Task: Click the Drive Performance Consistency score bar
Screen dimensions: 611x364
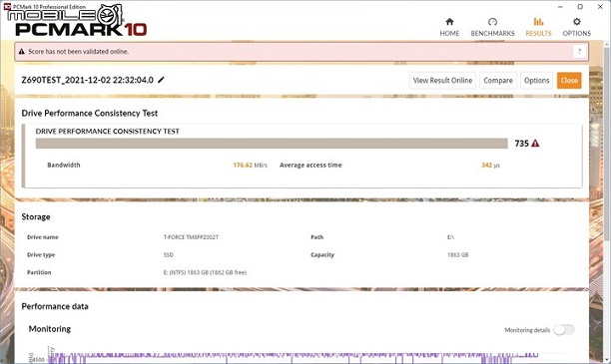Action: pos(272,144)
